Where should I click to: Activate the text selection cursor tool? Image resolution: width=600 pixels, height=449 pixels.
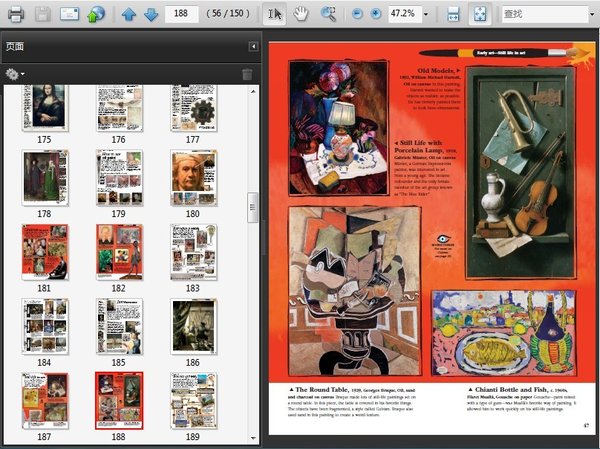pos(274,14)
